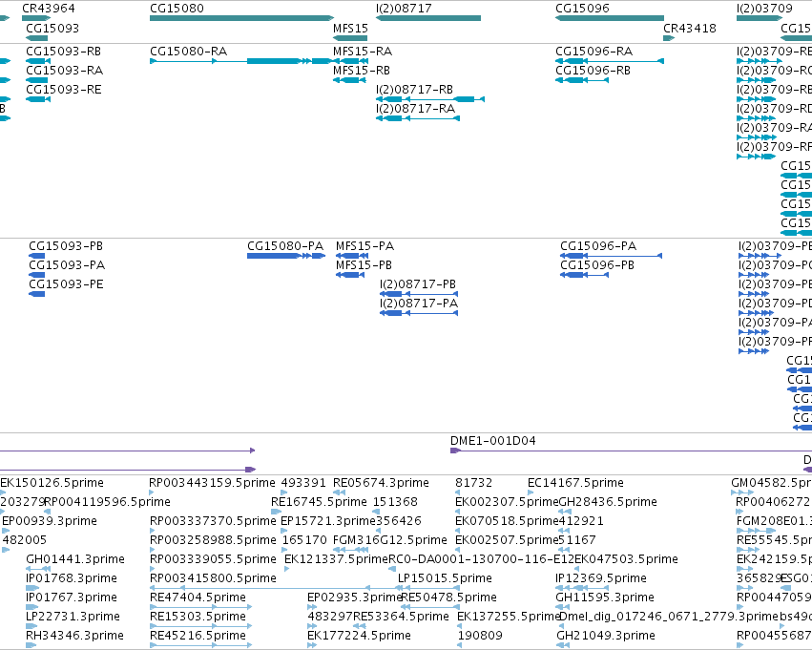
Task: Select the CG15080 gene bar
Action: (x=241, y=18)
